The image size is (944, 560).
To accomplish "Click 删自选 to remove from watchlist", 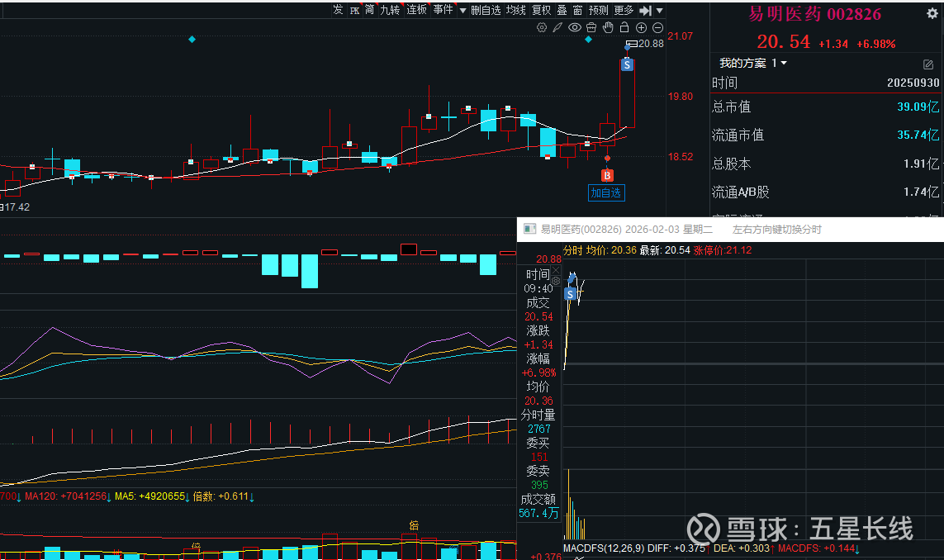I will coord(486,10).
